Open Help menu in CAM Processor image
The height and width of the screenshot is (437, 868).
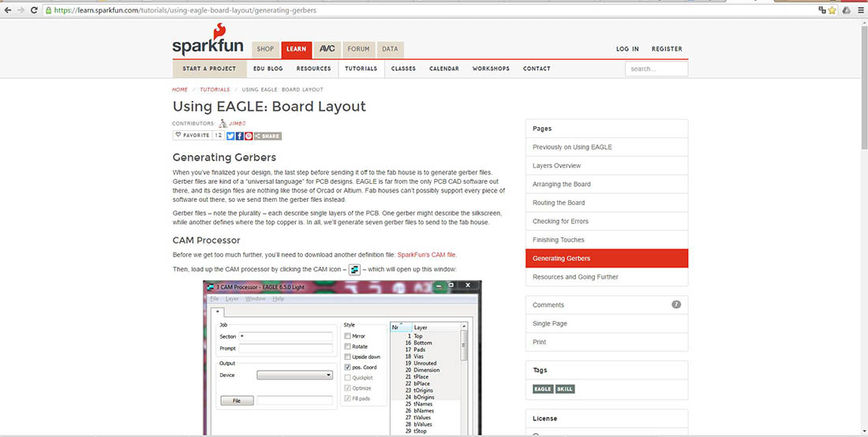pos(279,299)
